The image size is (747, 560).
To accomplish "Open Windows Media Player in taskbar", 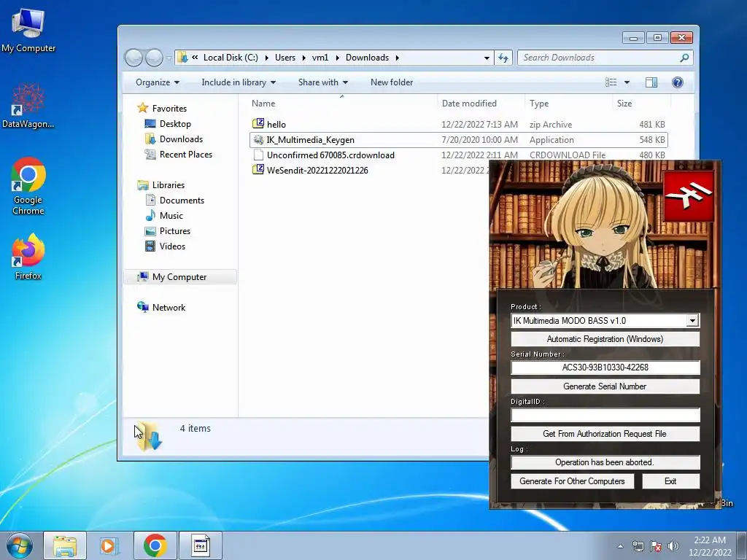I will pos(109,545).
